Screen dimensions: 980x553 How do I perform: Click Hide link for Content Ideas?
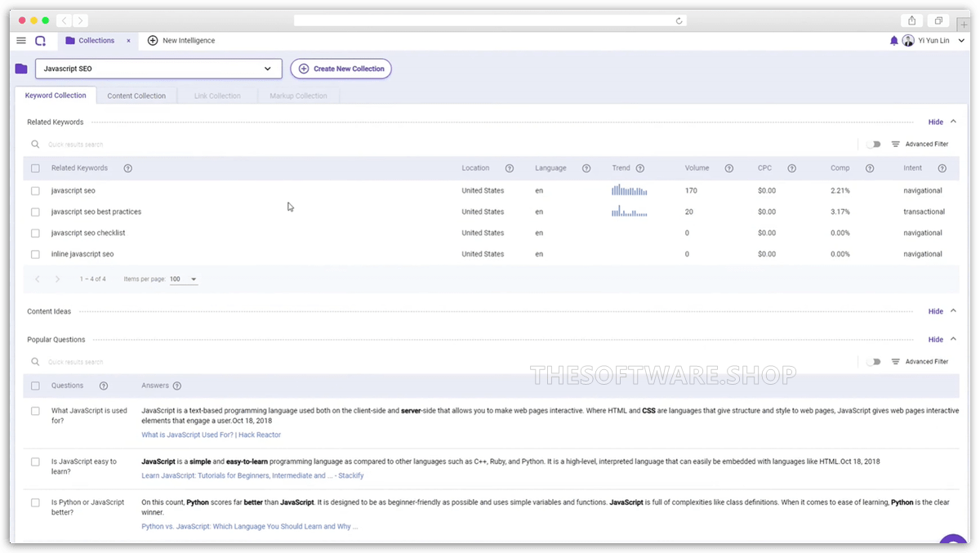pyautogui.click(x=936, y=311)
